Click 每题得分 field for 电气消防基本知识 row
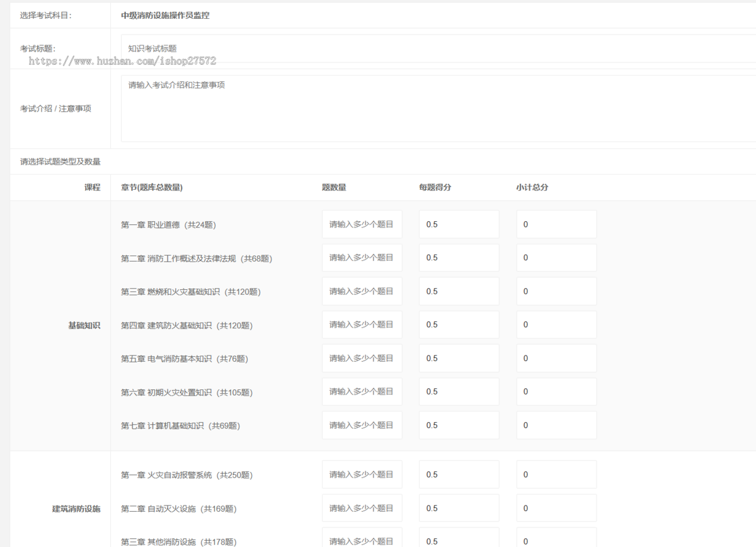Viewport: 756px width, 547px height. [459, 358]
